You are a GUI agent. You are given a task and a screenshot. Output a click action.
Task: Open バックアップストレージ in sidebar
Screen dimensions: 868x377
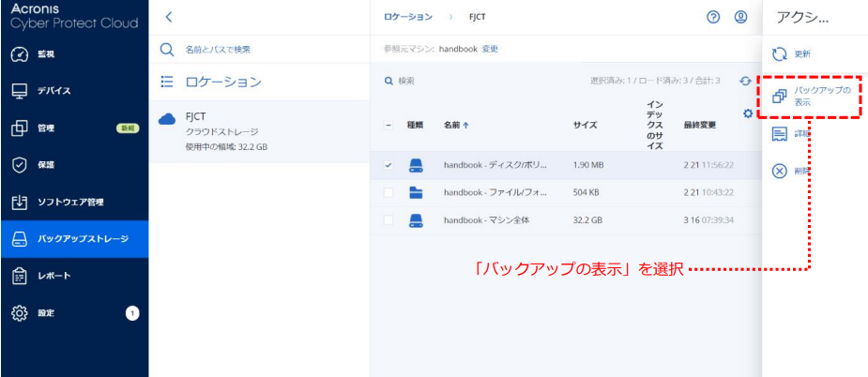coord(74,239)
